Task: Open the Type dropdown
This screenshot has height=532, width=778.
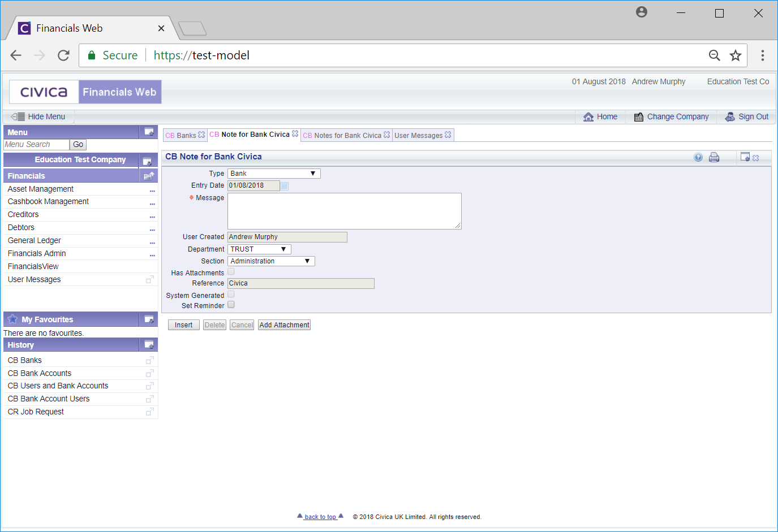Action: pos(274,174)
